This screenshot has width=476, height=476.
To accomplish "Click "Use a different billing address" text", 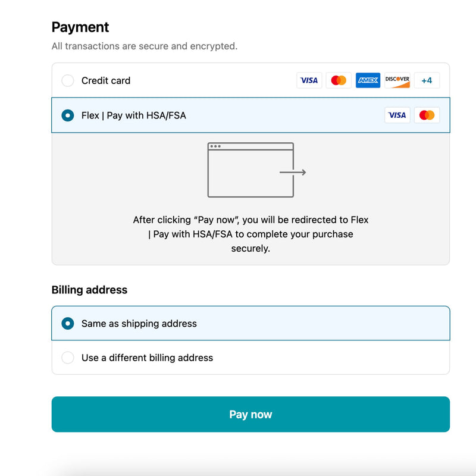I will tap(147, 358).
